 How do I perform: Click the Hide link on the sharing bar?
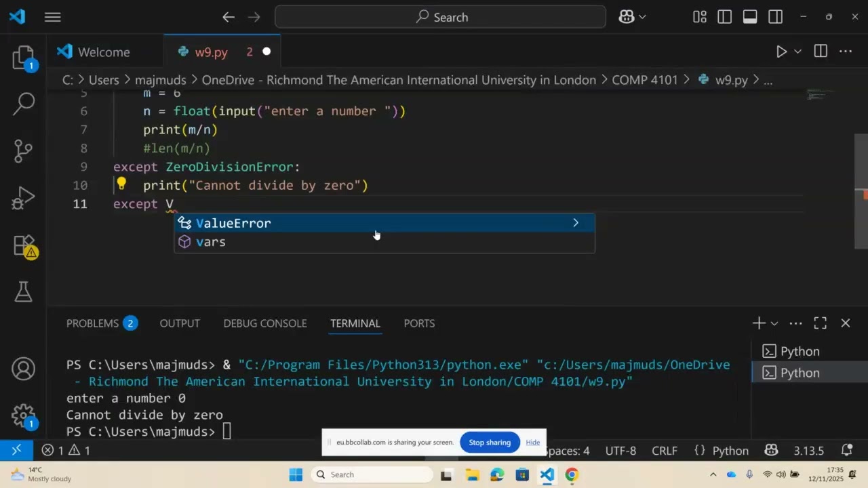[533, 443]
